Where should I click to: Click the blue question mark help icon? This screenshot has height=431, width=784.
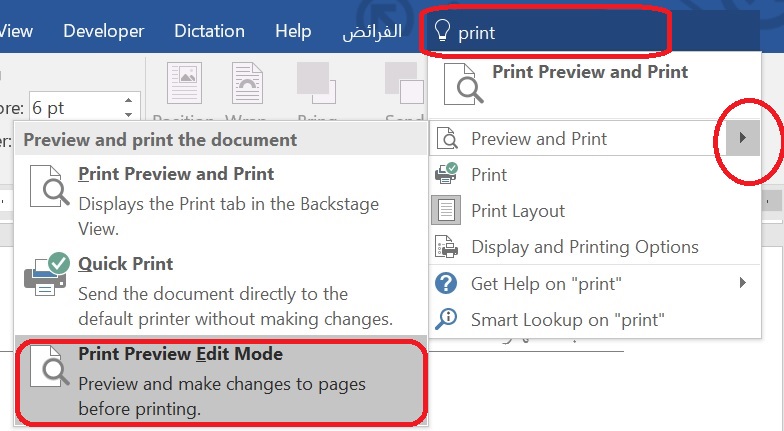[x=446, y=283]
